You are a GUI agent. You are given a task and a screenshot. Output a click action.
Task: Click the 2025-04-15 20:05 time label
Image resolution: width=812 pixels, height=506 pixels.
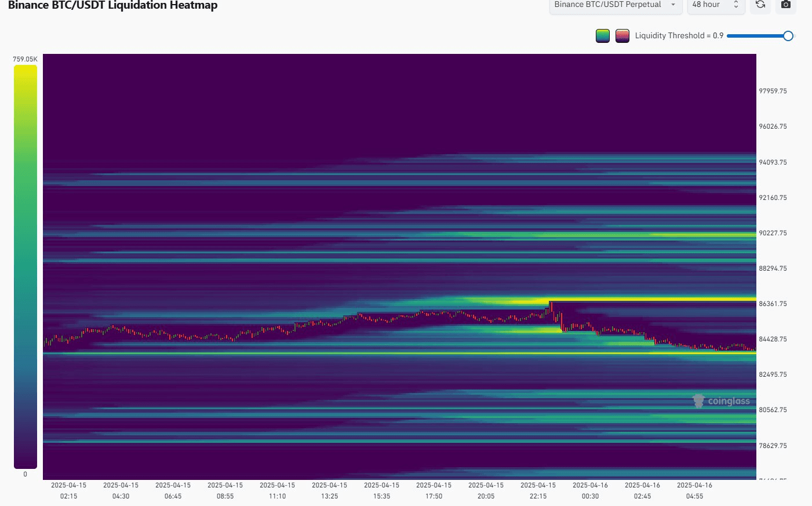pyautogui.click(x=486, y=490)
